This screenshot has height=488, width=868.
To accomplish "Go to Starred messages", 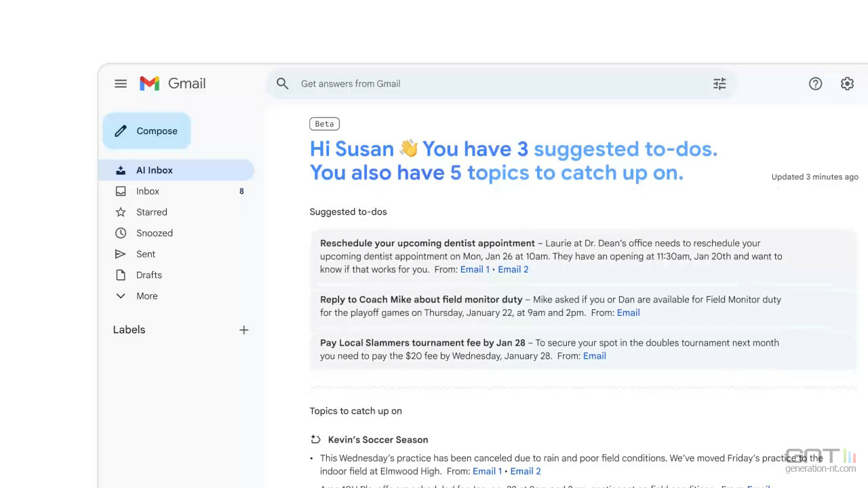I will (x=152, y=212).
